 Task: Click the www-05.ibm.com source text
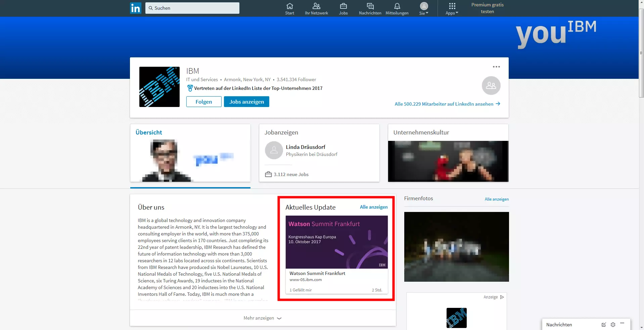click(x=306, y=280)
